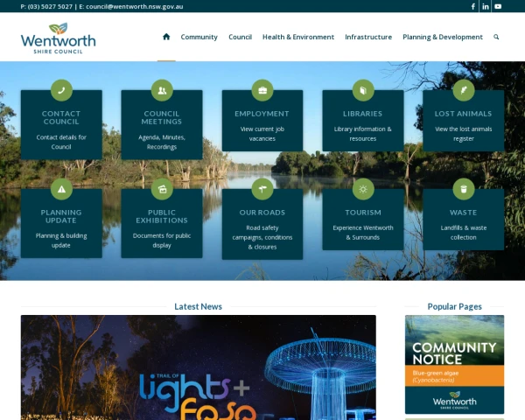
Task: Click the book icon above Libraries
Action: point(363,90)
